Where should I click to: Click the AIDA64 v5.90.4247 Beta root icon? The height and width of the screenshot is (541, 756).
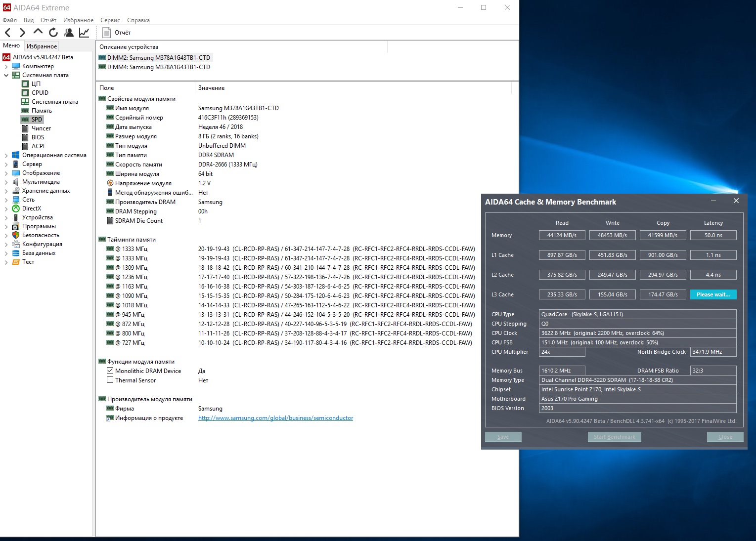[x=6, y=57]
